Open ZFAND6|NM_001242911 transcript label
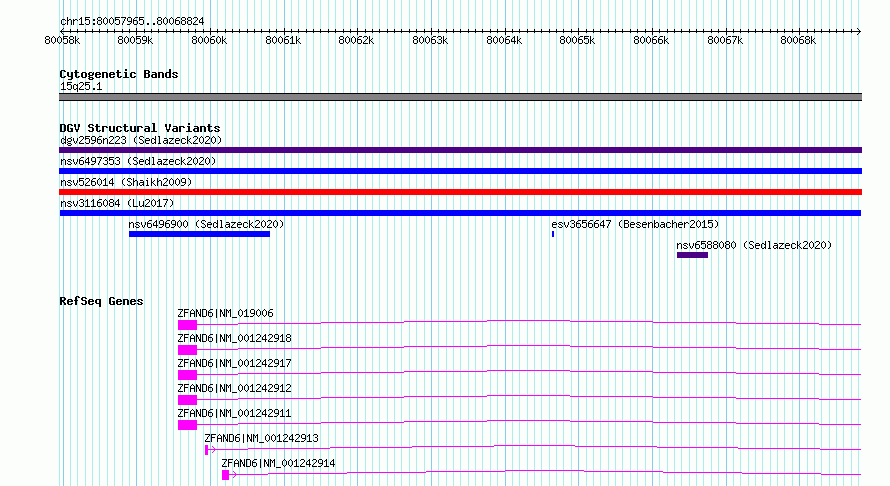Viewport: 890px width, 486px height. (x=234, y=413)
